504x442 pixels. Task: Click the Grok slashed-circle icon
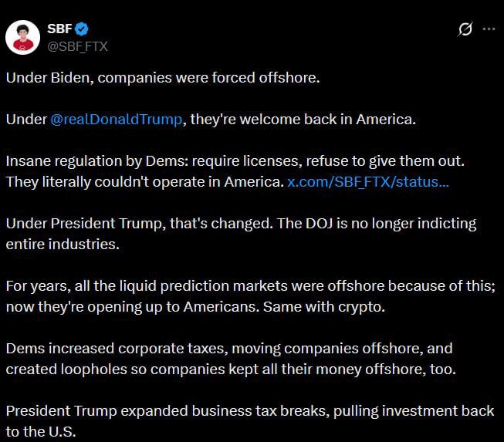[465, 29]
